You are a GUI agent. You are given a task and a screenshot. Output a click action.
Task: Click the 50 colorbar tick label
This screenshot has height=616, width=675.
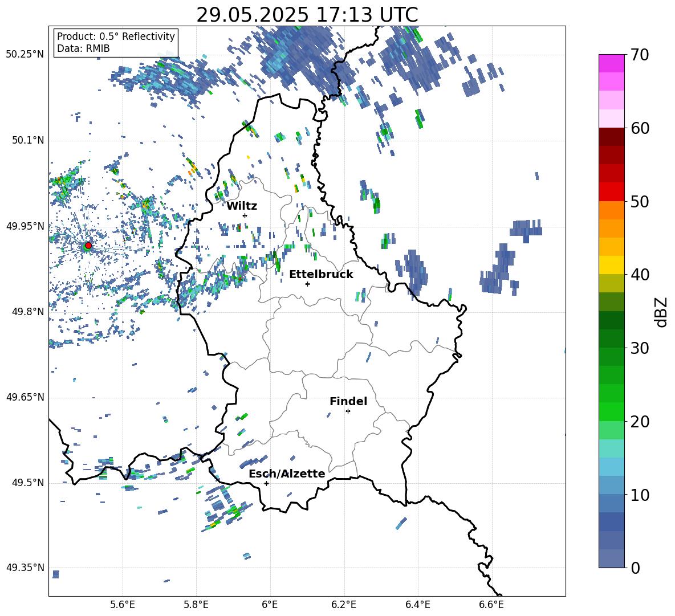640,202
